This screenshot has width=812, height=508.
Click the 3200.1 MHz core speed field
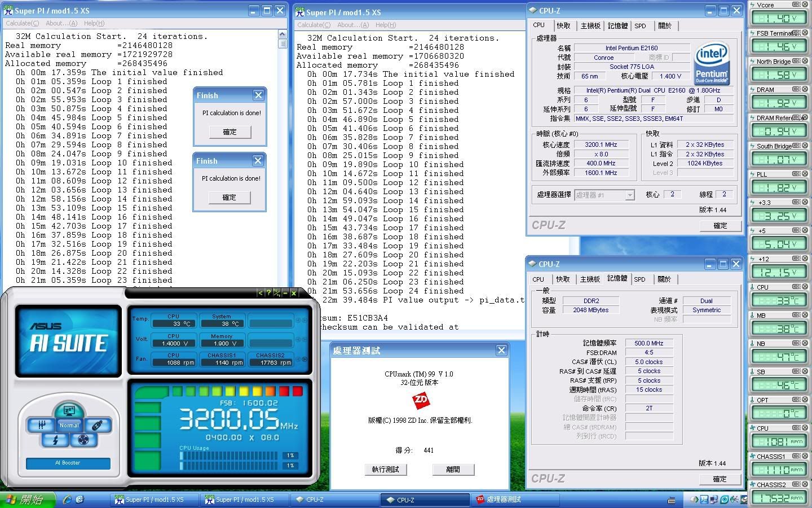[601, 144]
